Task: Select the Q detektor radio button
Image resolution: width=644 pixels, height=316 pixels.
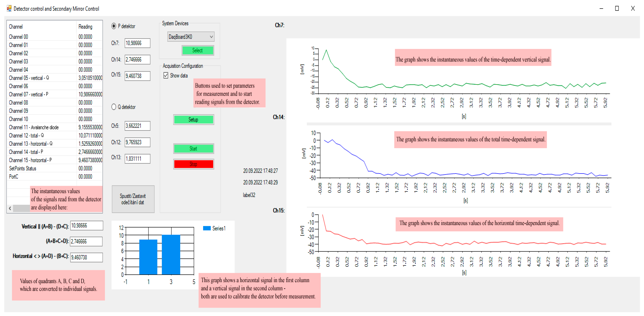Action: pos(114,107)
